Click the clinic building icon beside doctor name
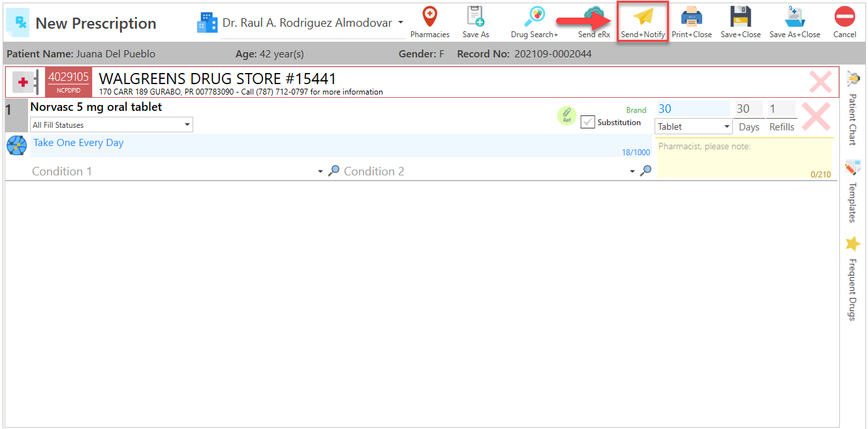 click(x=208, y=23)
